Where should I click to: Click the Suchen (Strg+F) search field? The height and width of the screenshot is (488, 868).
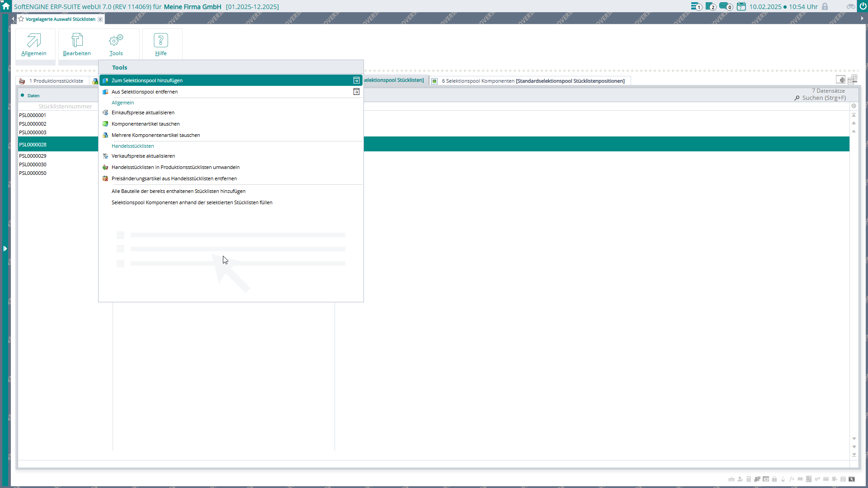point(823,98)
